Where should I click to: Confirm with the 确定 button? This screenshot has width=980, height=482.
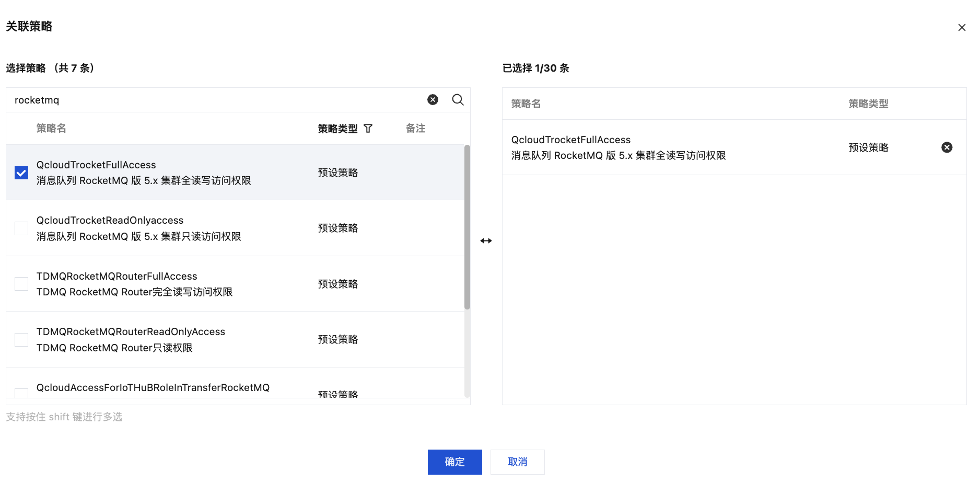[454, 462]
